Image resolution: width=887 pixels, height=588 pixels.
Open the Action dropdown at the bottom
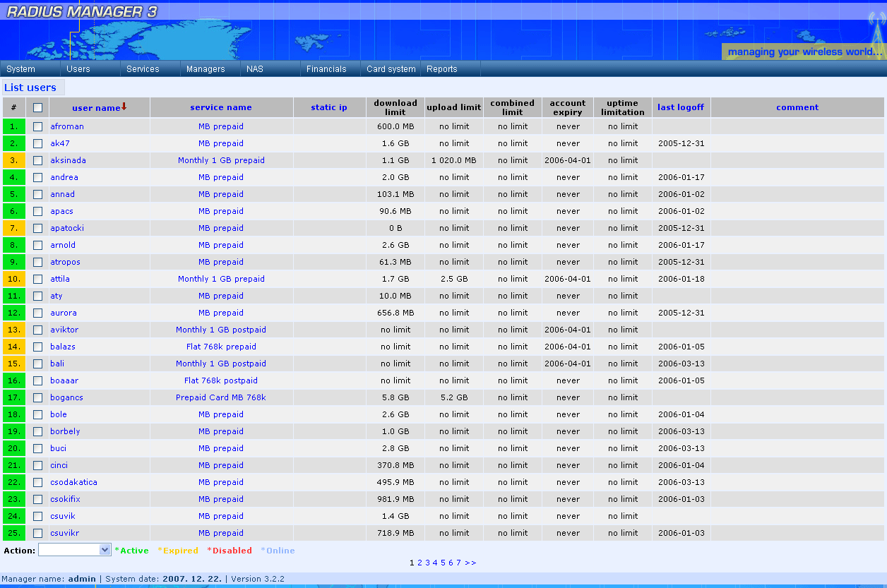coord(75,550)
